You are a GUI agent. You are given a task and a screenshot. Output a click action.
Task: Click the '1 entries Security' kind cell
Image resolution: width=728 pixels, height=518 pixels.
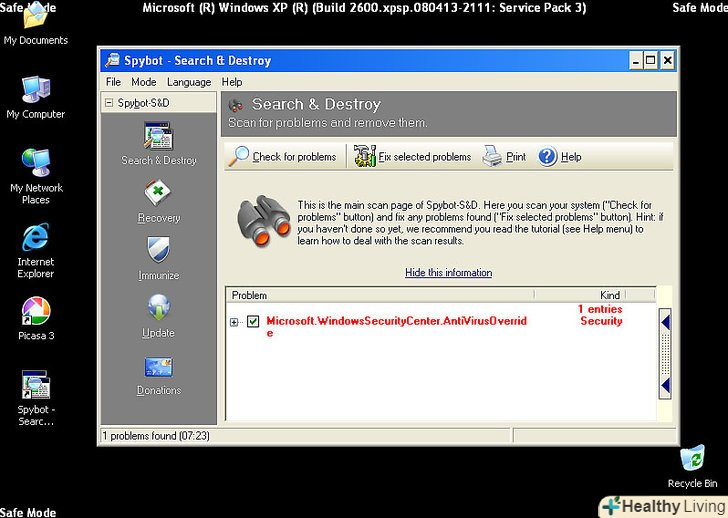coord(600,315)
